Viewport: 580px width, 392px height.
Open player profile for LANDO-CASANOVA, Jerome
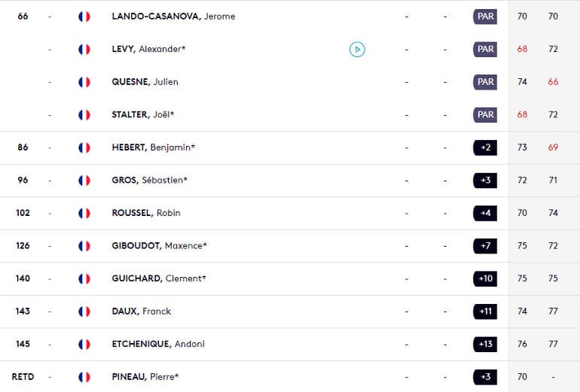(173, 17)
